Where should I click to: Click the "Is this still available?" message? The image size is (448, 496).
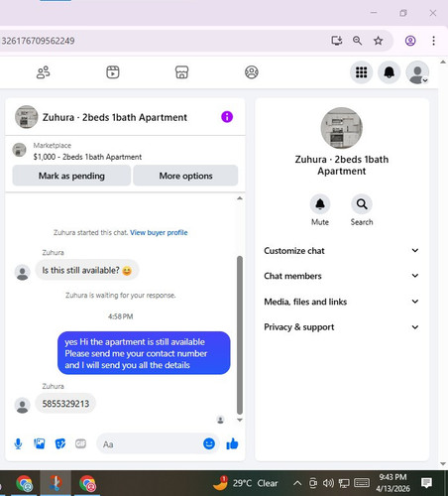coord(87,270)
